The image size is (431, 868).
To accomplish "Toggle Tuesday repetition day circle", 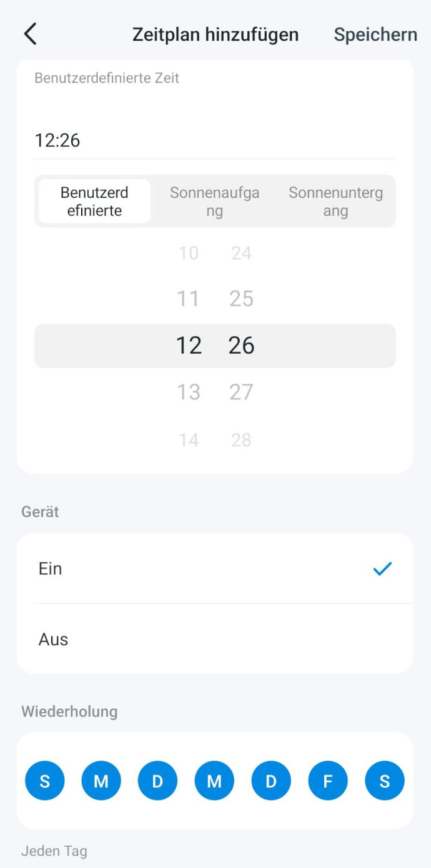I will pyautogui.click(x=157, y=781).
